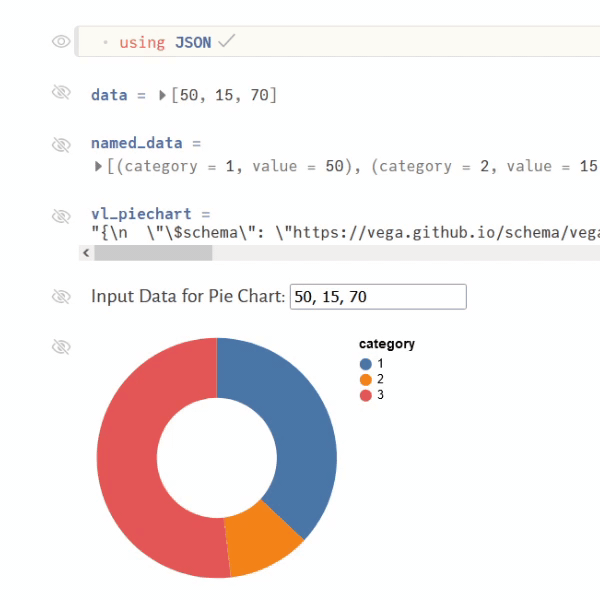The height and width of the screenshot is (600, 600).
Task: Click the using JSON code line
Action: (339, 42)
